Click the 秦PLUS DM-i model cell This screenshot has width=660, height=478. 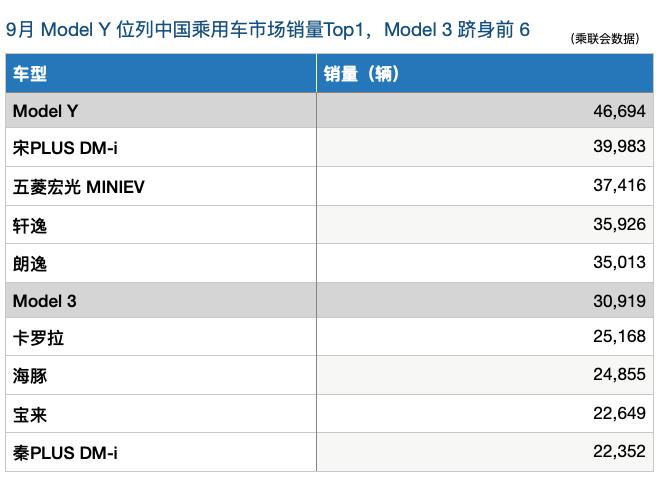pyautogui.click(x=65, y=452)
